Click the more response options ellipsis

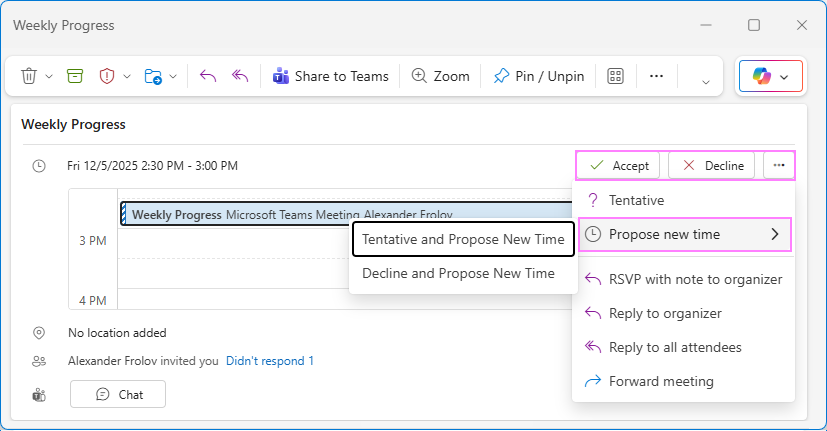778,165
